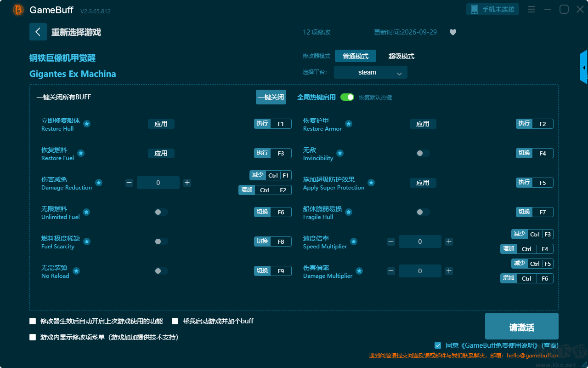The height and width of the screenshot is (368, 588).
Task: Open the steam platform dropdown
Action: coord(371,72)
